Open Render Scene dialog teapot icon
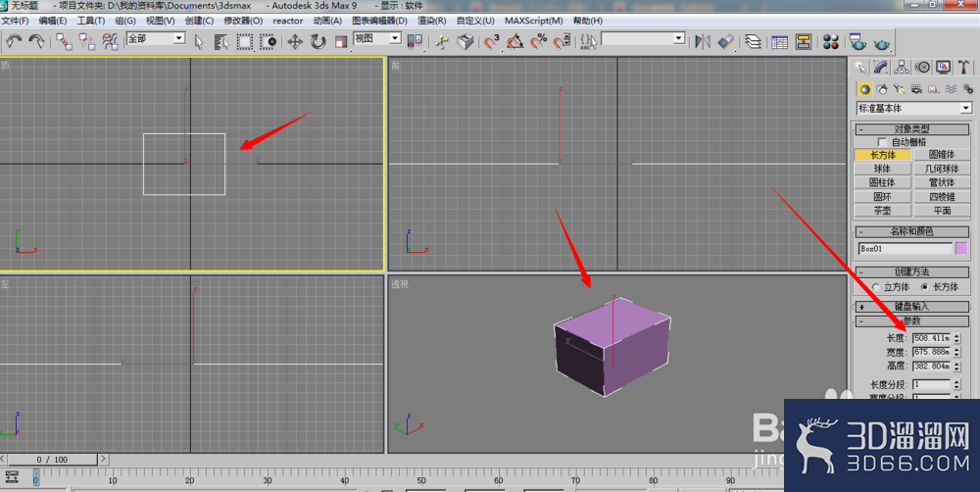 tap(857, 42)
